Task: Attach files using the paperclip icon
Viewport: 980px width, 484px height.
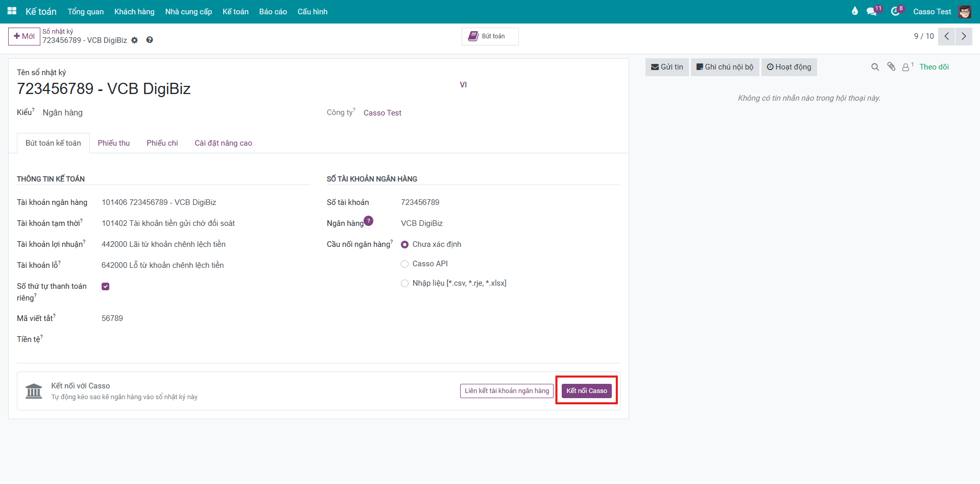Action: 891,66
